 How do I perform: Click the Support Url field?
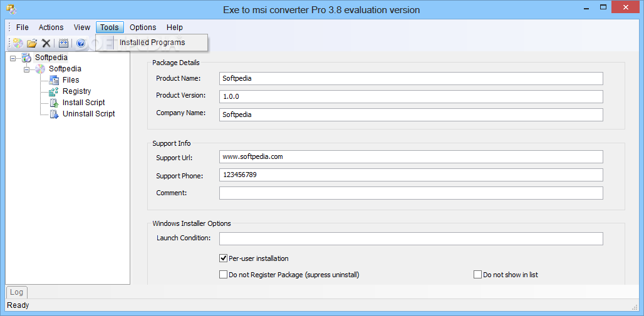tap(411, 157)
